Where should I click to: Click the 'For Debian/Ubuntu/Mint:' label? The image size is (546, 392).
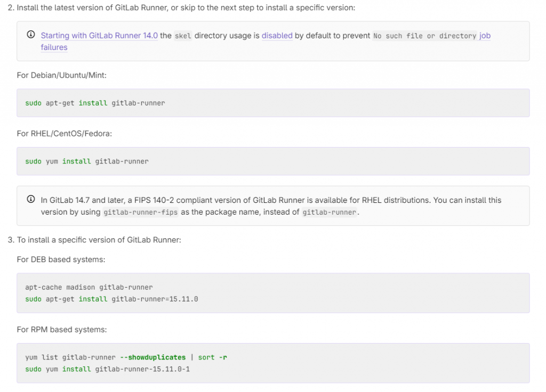pos(62,75)
